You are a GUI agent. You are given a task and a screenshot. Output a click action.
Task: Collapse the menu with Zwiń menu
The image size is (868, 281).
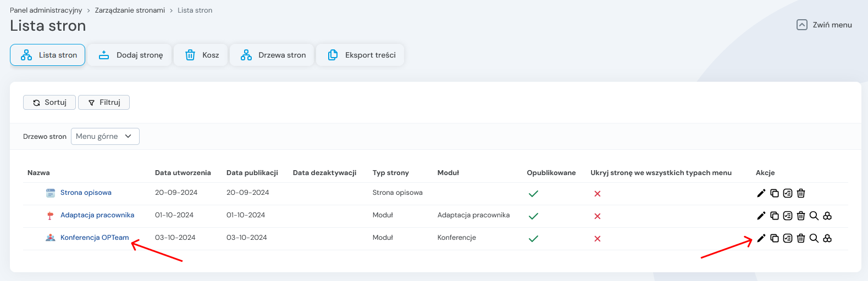pyautogui.click(x=824, y=25)
